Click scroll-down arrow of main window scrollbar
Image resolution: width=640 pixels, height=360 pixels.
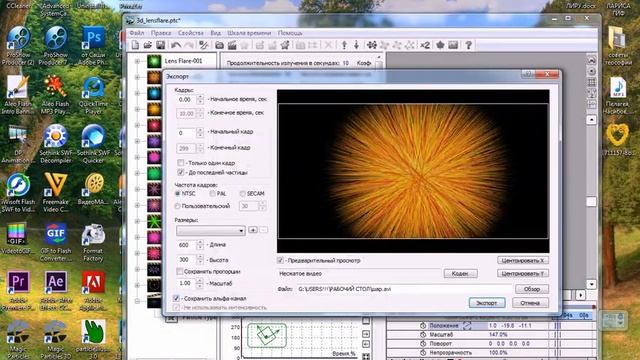(591, 284)
